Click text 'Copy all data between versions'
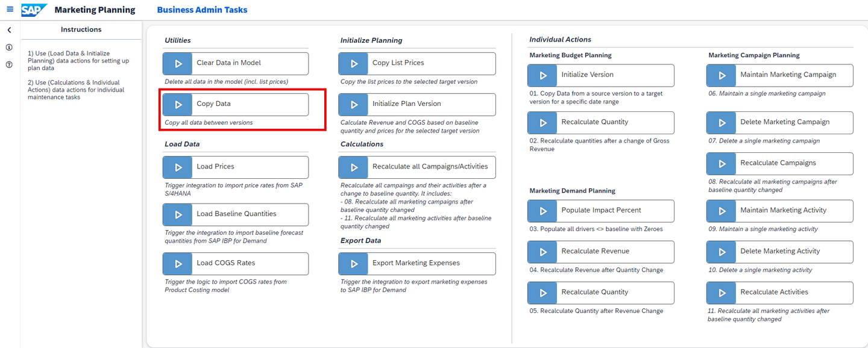 click(x=209, y=123)
